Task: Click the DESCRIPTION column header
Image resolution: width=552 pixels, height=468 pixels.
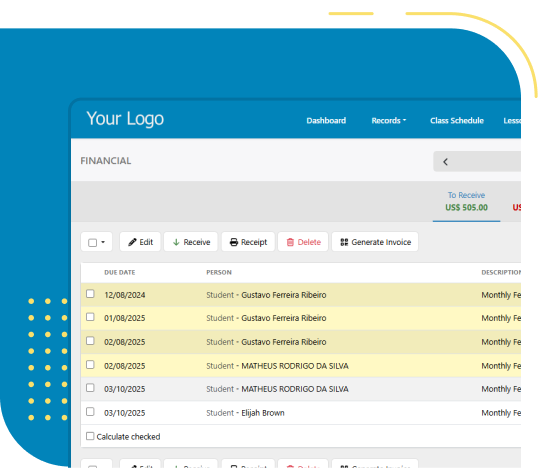Action: [501, 272]
